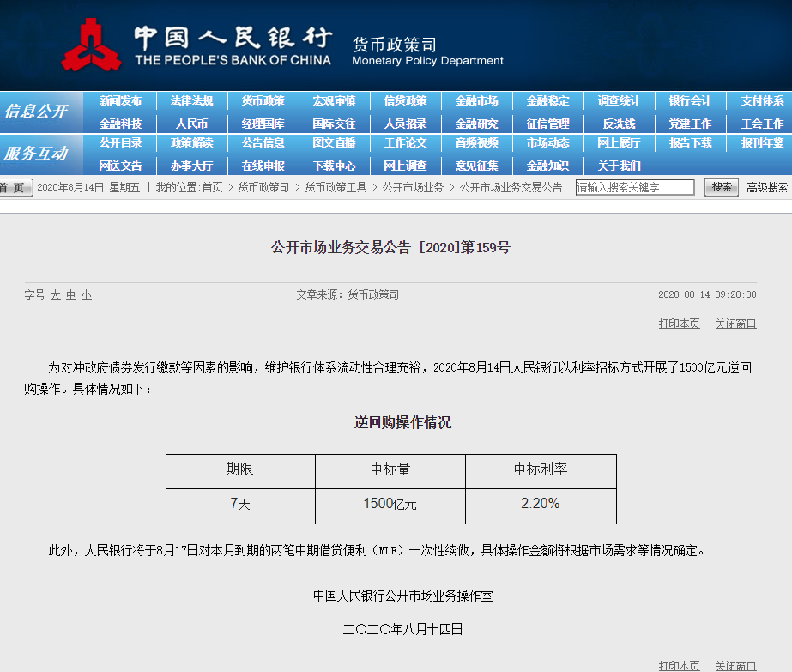
Task: Open the 金融市场 navigation link
Action: [476, 101]
